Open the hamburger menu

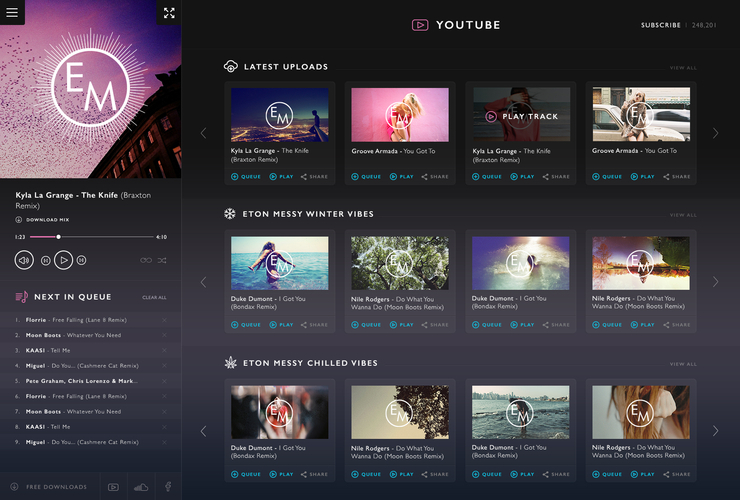[12, 12]
